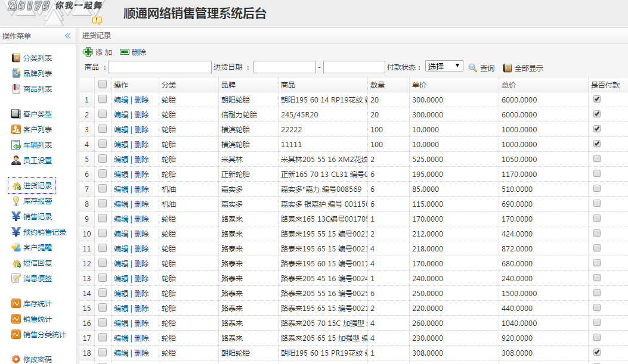Collapse the operation menu sidebar panel
The image size is (628, 364).
tap(68, 36)
